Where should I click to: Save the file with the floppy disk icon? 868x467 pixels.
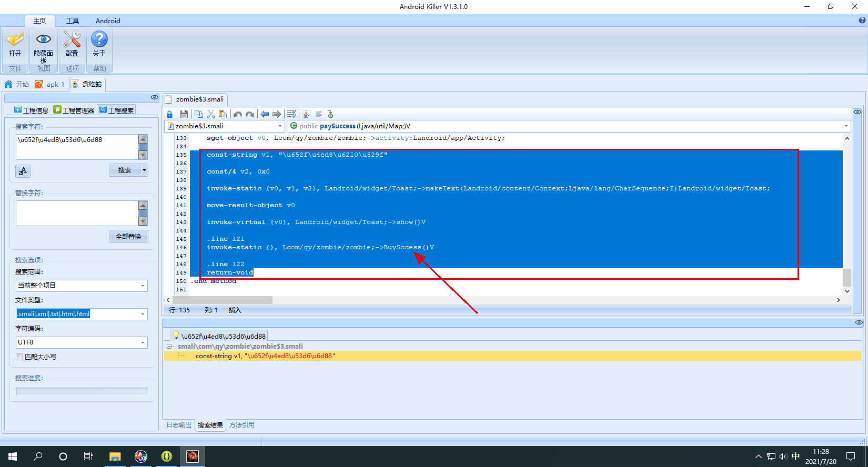point(184,114)
